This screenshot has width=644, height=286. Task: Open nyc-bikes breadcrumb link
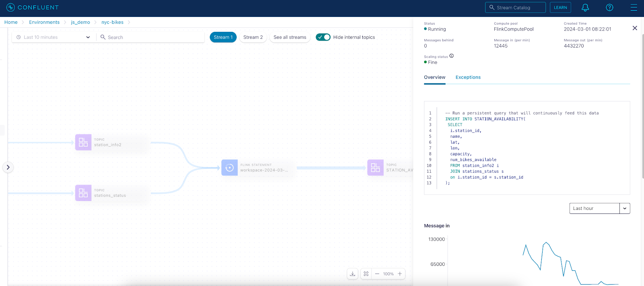112,22
